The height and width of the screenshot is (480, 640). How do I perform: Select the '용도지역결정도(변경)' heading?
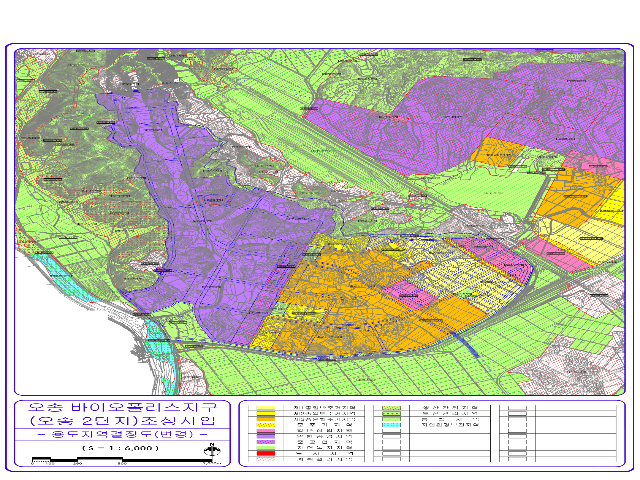122,436
